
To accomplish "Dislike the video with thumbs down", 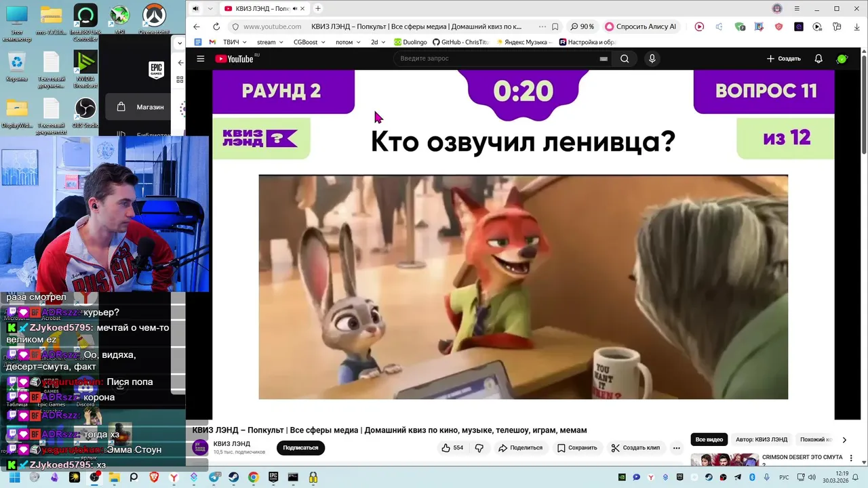I will click(479, 448).
